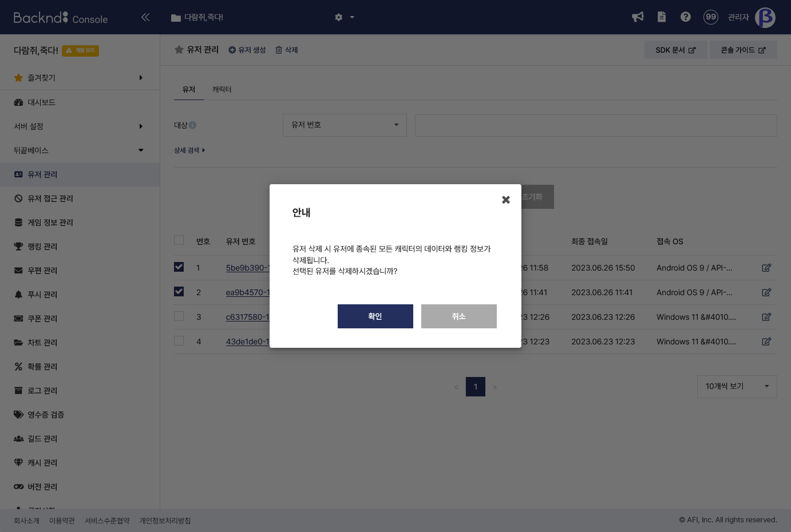
Task: Open user link 5be9b390
Action: click(x=248, y=268)
